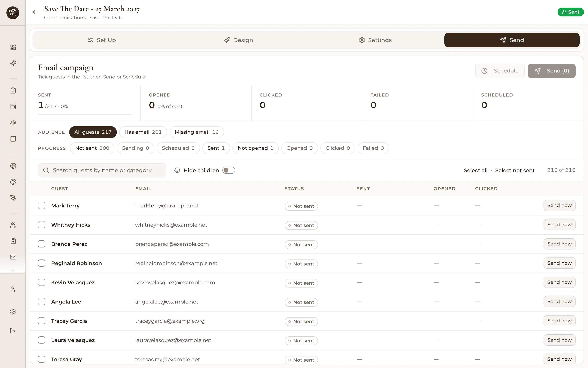Send now to Tracey Garcia
588x368 pixels.
click(559, 321)
